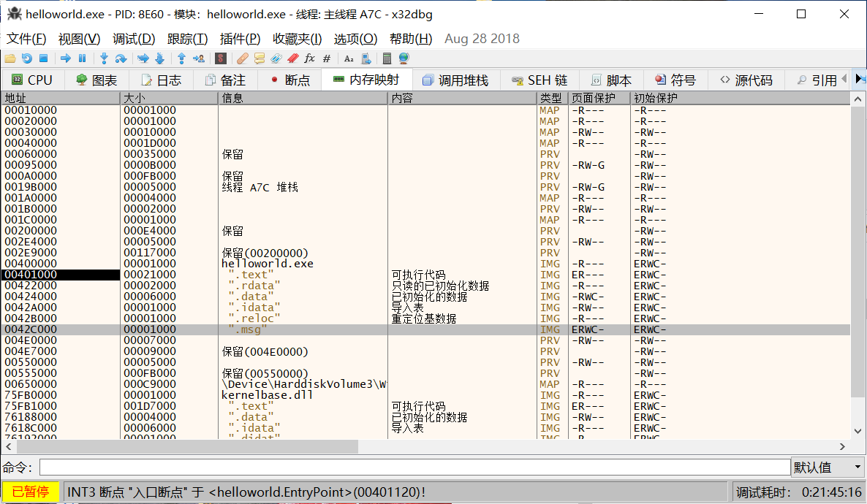Click the Open file folder icon

10,58
